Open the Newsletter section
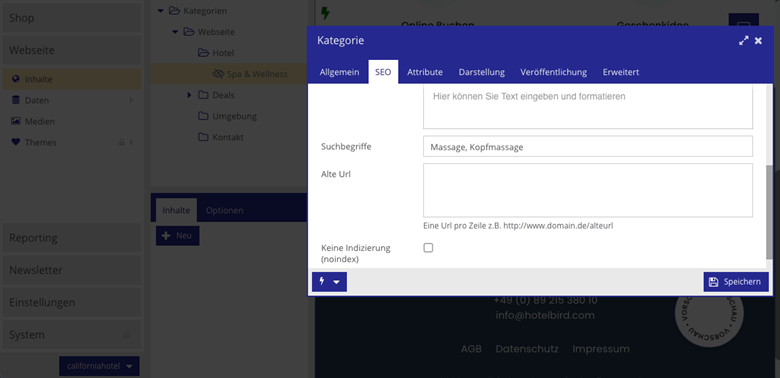This screenshot has height=378, width=780. (x=73, y=270)
